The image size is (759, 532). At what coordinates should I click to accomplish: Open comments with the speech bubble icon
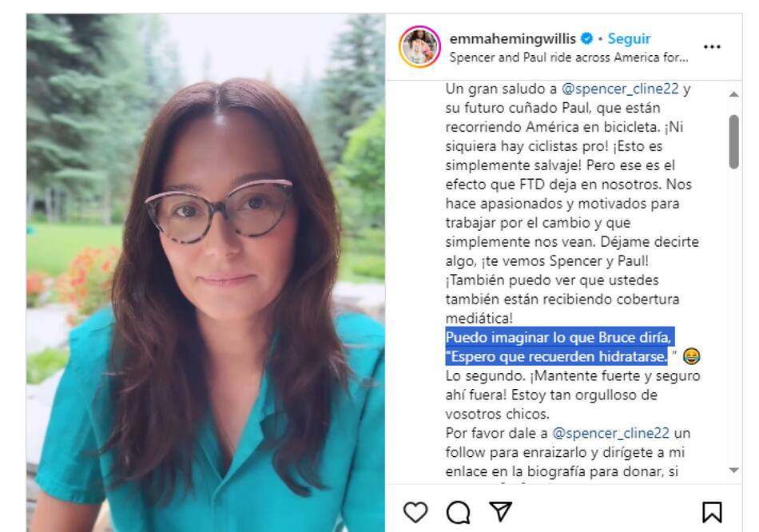[458, 512]
